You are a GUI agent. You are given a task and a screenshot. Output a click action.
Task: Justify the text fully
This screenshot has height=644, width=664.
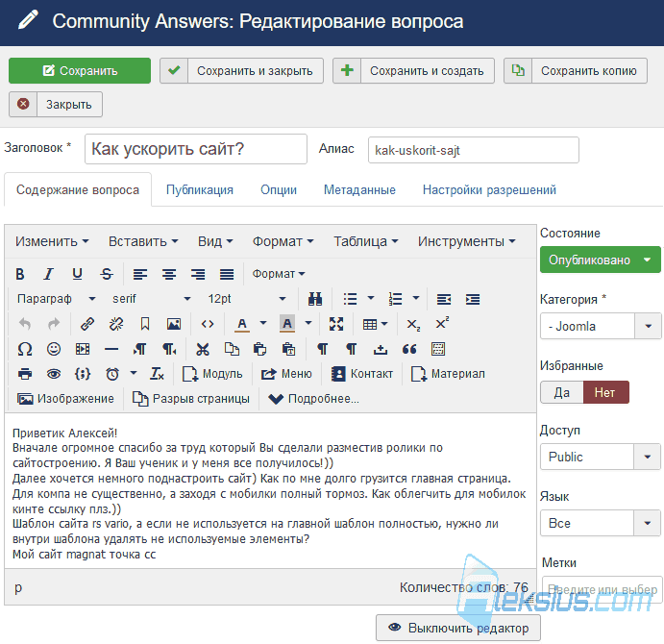(227, 274)
